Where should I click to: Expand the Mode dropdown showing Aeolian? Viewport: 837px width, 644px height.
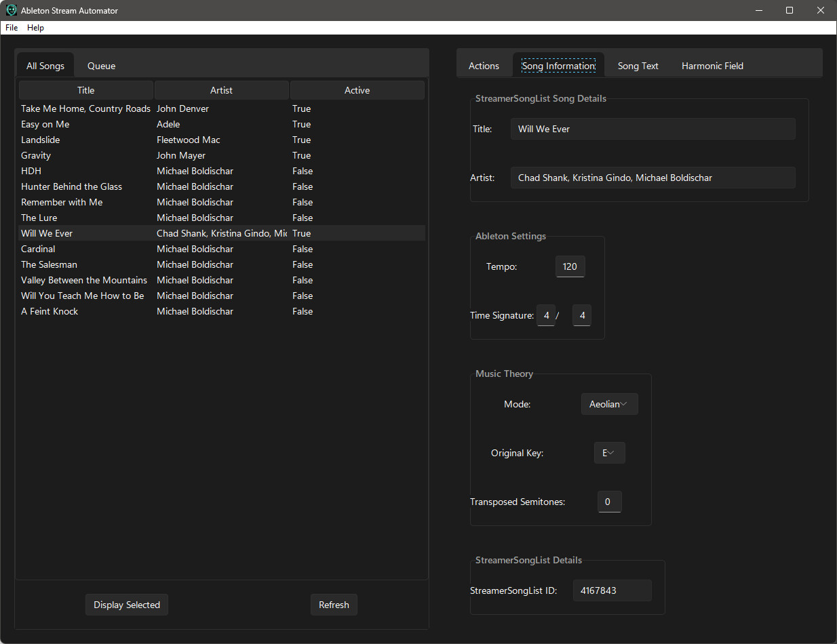click(609, 404)
